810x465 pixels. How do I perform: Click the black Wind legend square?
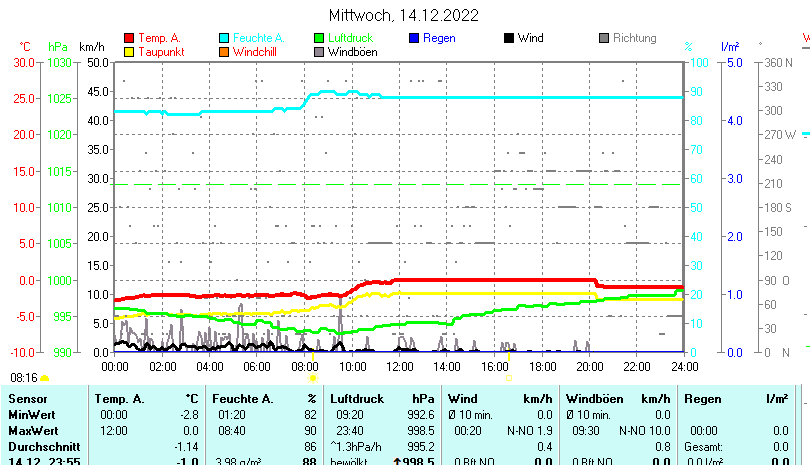[509, 38]
